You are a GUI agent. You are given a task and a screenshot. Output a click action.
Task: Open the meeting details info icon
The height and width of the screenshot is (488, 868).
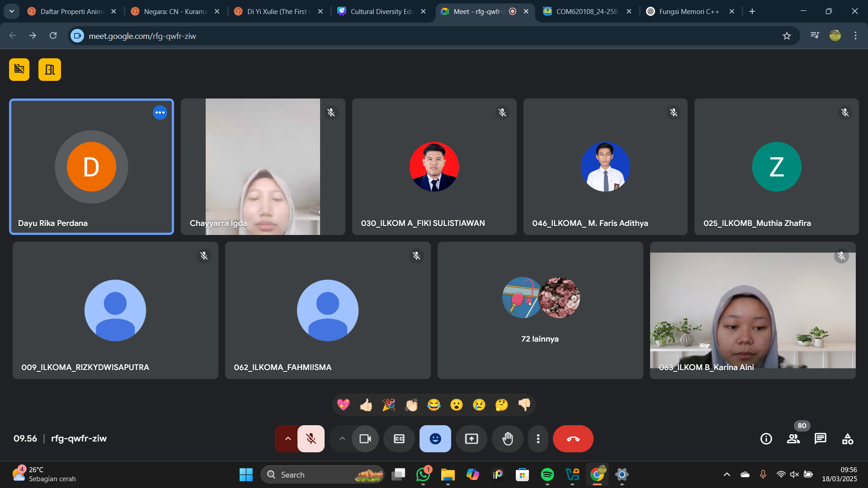(766, 439)
